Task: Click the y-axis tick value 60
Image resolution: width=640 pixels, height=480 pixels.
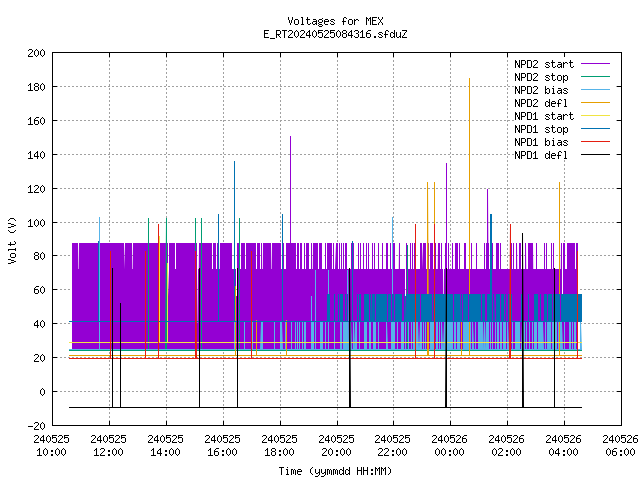Action: coord(40,290)
